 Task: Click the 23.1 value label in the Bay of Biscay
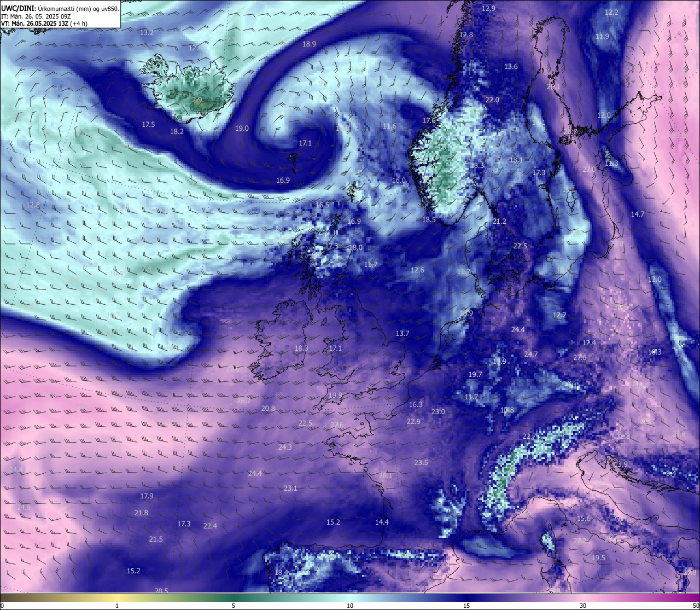click(x=290, y=489)
